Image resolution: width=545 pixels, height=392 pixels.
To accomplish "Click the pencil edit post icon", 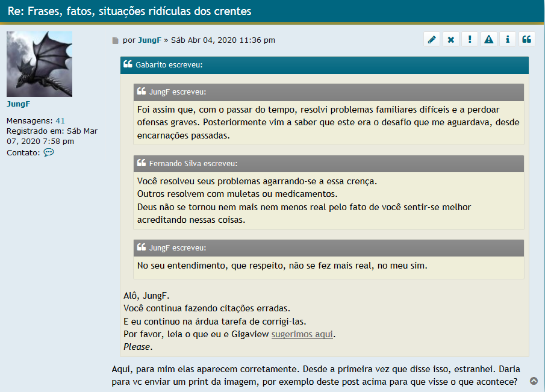I will (x=432, y=39).
